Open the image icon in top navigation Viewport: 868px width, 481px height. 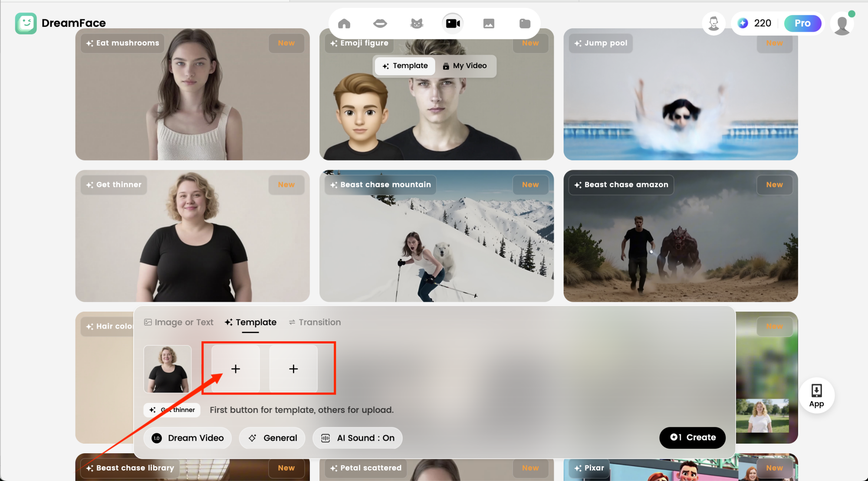tap(489, 23)
